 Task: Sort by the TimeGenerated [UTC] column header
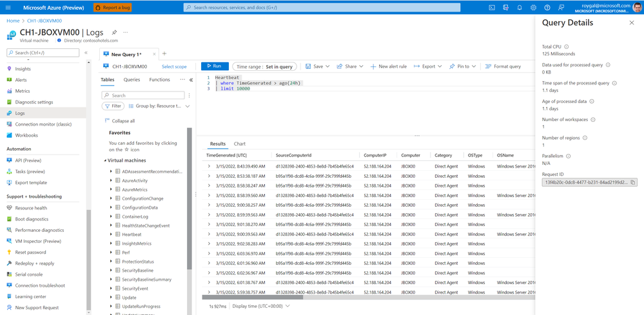pos(226,155)
